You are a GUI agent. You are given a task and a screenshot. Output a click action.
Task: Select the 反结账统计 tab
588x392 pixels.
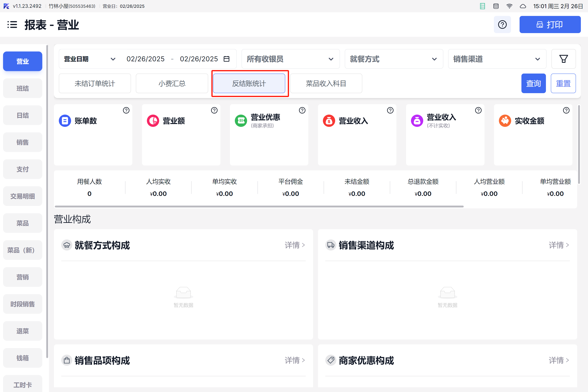point(249,84)
